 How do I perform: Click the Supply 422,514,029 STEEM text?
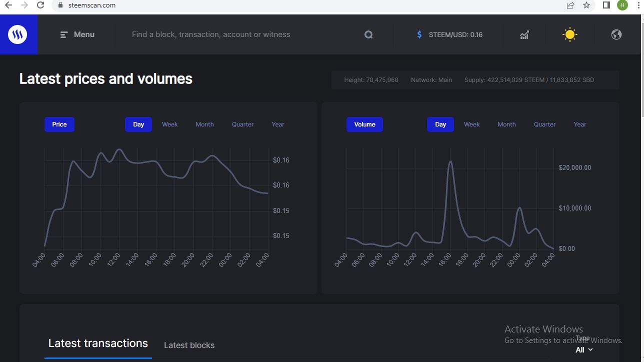click(x=529, y=80)
